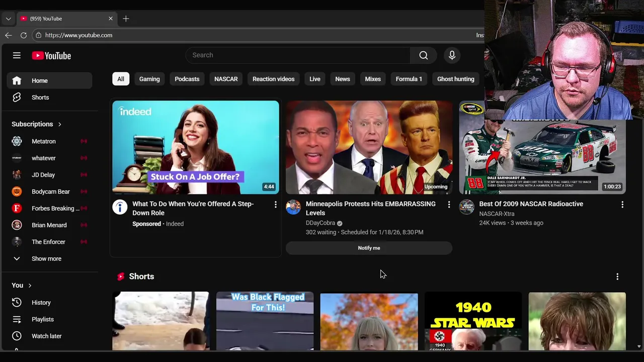Select the Ghost hunting filter chip
The height and width of the screenshot is (362, 644).
(x=456, y=79)
